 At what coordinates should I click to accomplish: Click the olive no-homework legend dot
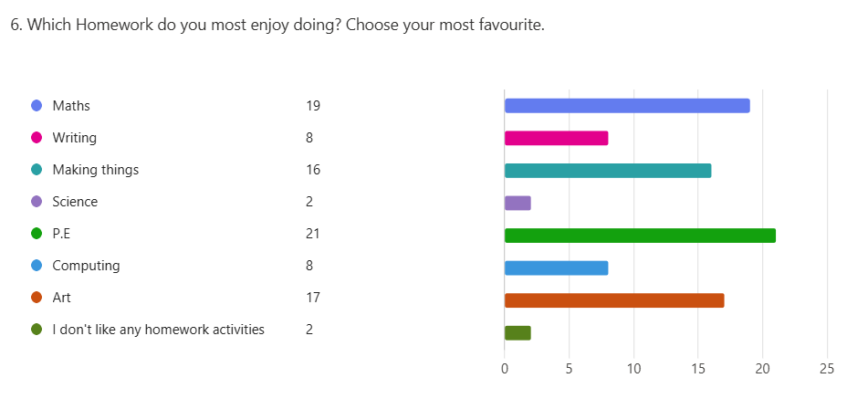(37, 330)
